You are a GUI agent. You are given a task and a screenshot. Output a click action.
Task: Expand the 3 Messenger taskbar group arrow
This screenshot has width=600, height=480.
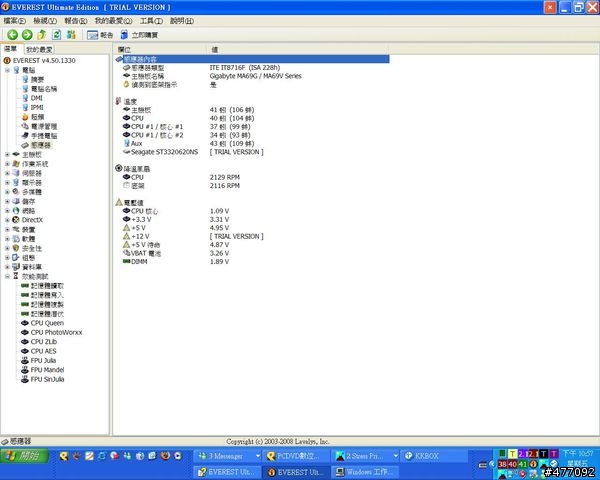click(x=258, y=456)
